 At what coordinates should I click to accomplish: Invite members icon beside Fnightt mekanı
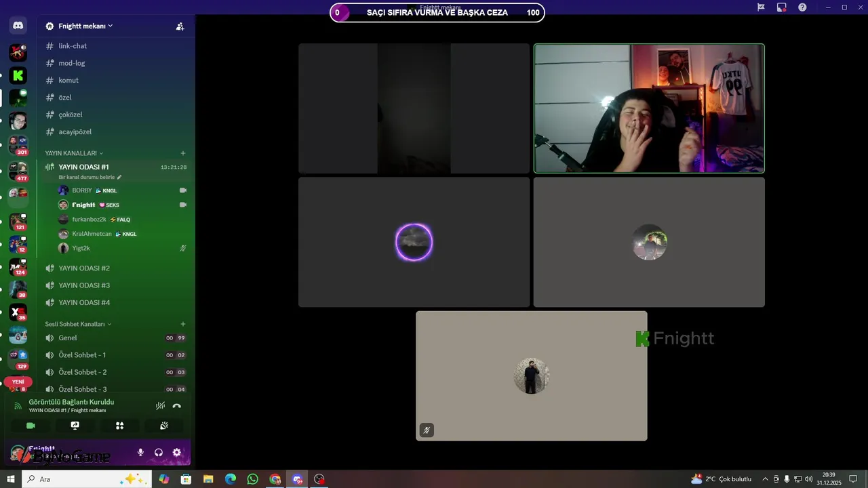point(180,26)
